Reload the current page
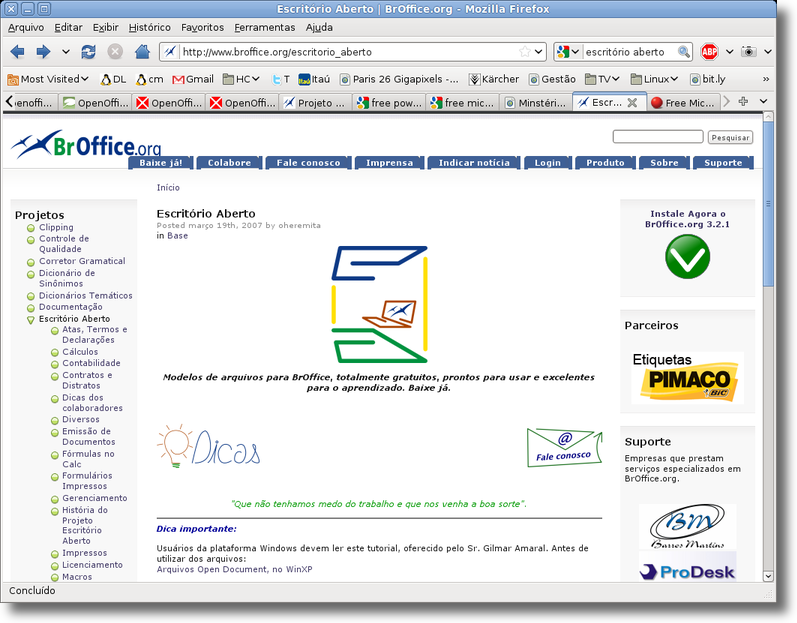 (88, 51)
